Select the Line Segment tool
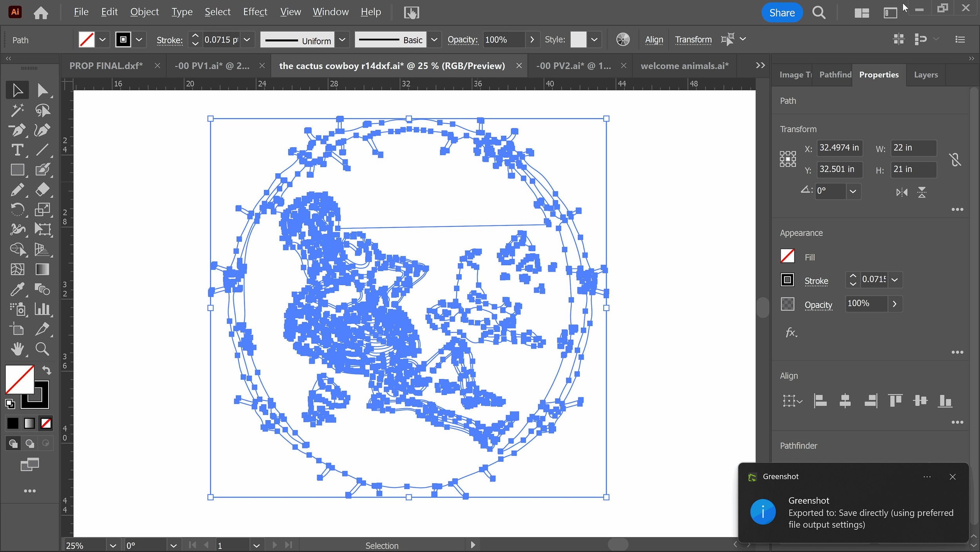 [42, 150]
